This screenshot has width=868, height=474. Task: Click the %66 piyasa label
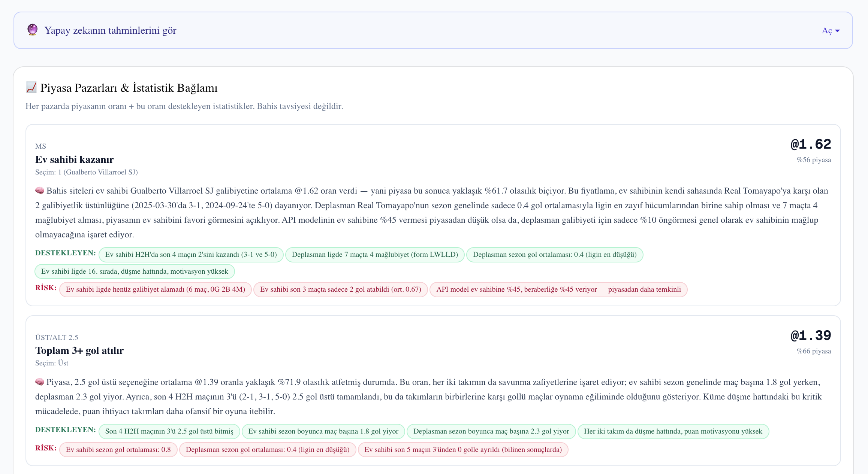(x=814, y=351)
